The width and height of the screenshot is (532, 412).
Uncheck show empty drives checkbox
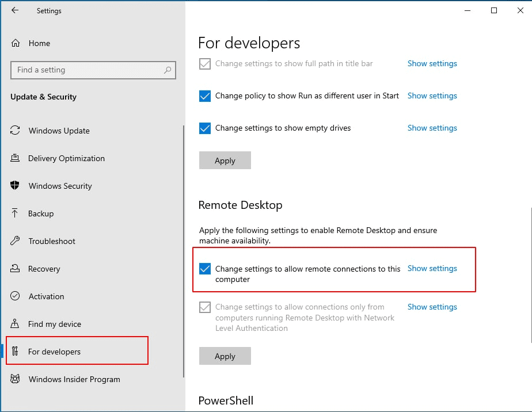tap(205, 128)
